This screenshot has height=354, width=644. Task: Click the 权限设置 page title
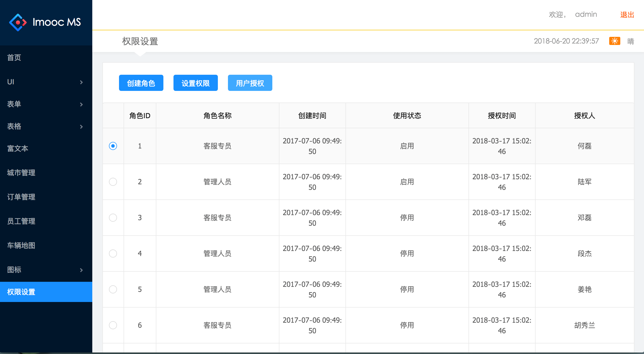140,41
